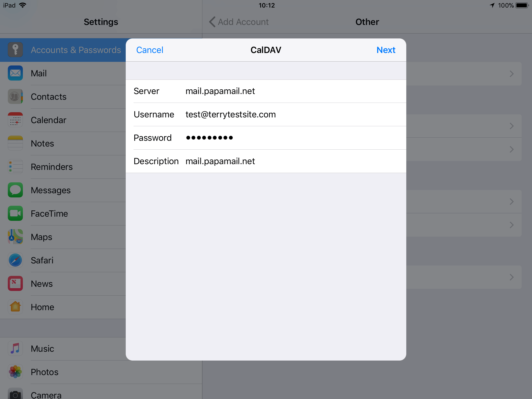Image resolution: width=532 pixels, height=399 pixels.
Task: Open Music settings label
Action: [x=43, y=349]
